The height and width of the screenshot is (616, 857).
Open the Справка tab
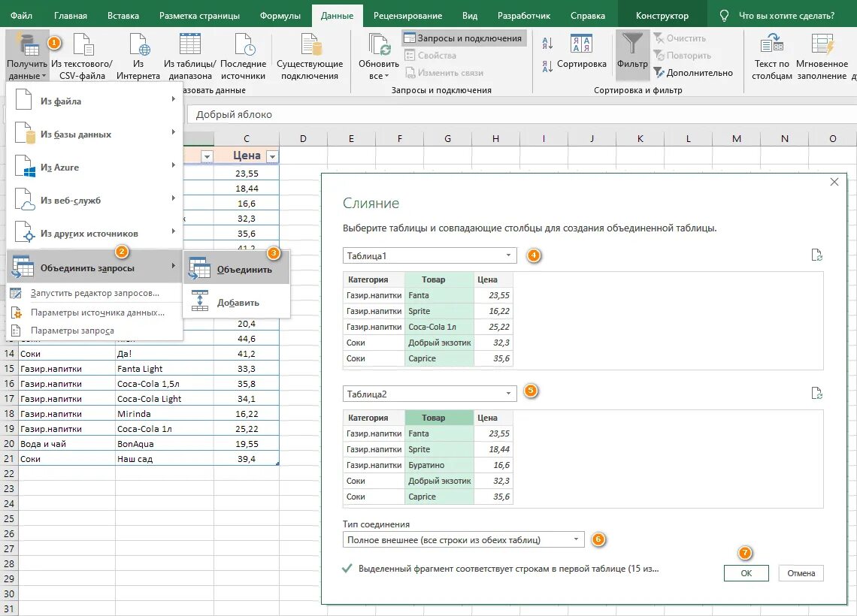pos(588,15)
